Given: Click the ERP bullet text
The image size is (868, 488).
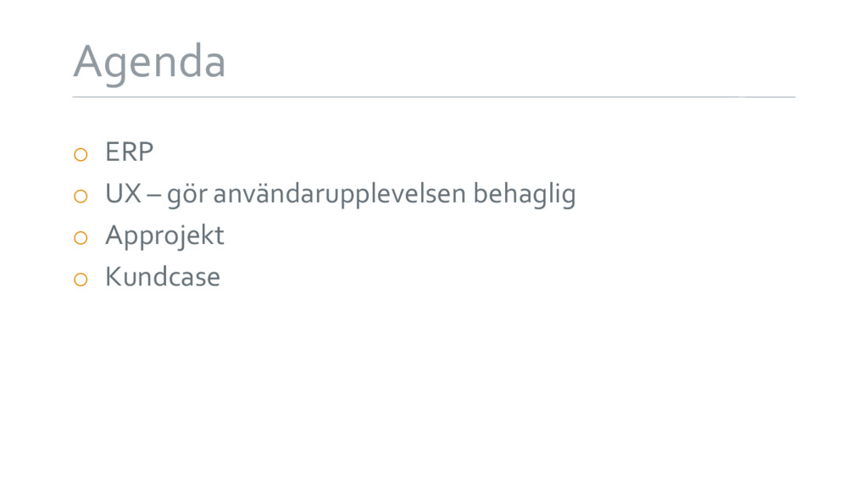Looking at the screenshot, I should click(x=129, y=152).
